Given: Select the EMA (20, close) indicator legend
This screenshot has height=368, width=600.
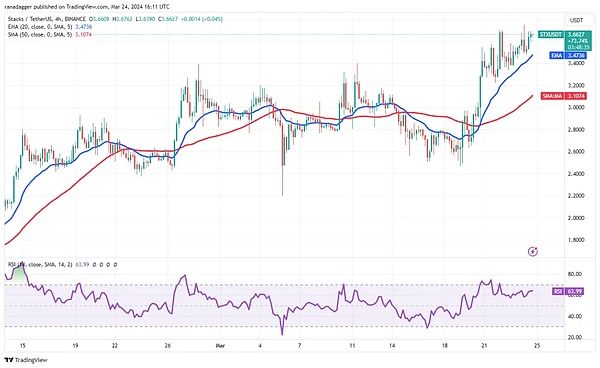Looking at the screenshot, I should [40, 27].
